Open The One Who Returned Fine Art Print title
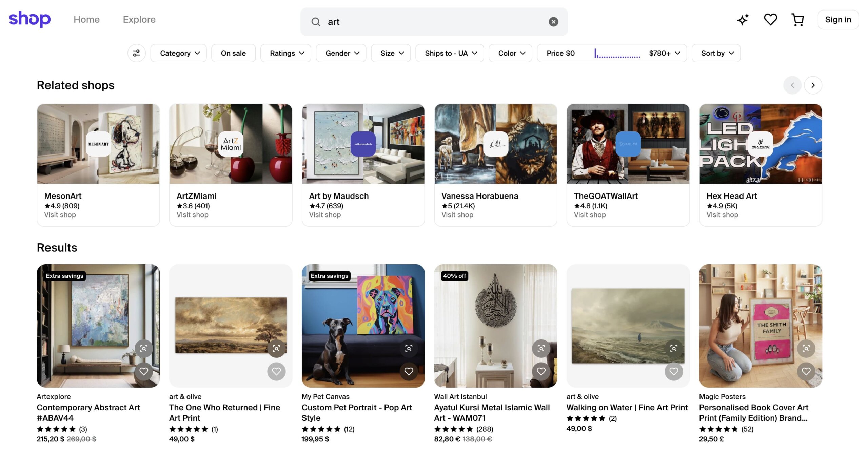This screenshot has height=455, width=868. (x=224, y=413)
